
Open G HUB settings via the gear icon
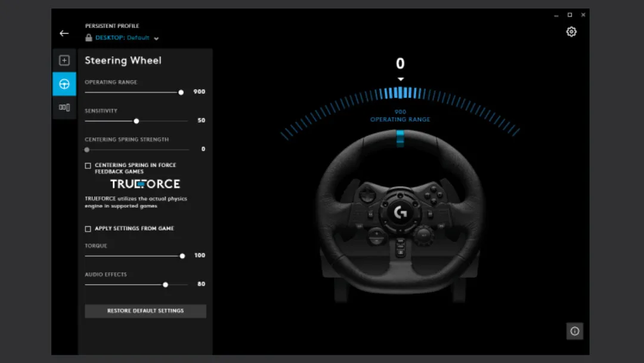571,32
